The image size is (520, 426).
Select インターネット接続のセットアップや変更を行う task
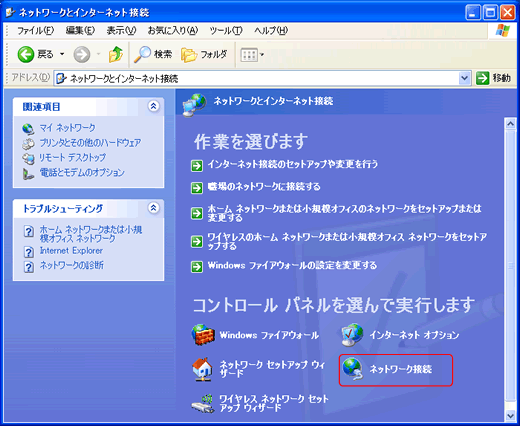pyautogui.click(x=293, y=164)
